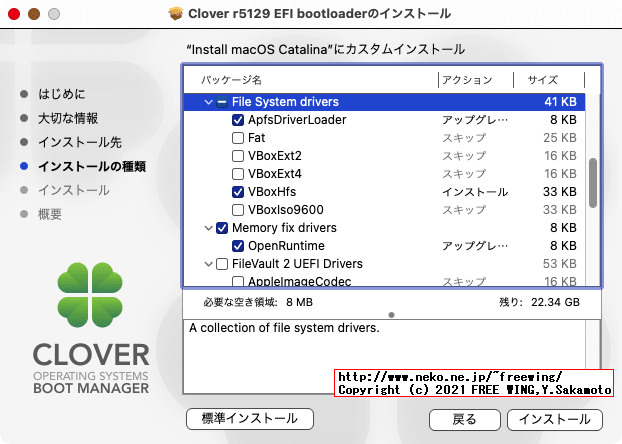This screenshot has width=622, height=444.
Task: Select the 概要 step in sidebar
Action: point(50,215)
